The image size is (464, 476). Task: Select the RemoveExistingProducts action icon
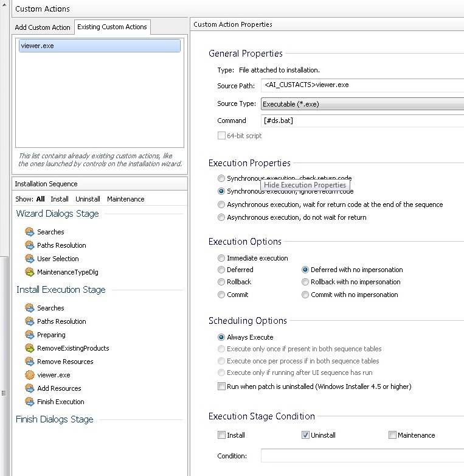tap(30, 348)
